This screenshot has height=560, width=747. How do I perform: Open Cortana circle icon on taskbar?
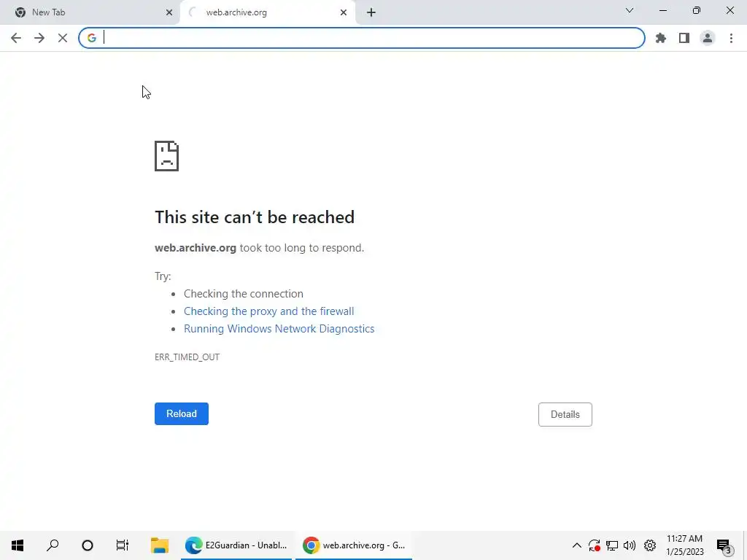(x=88, y=545)
